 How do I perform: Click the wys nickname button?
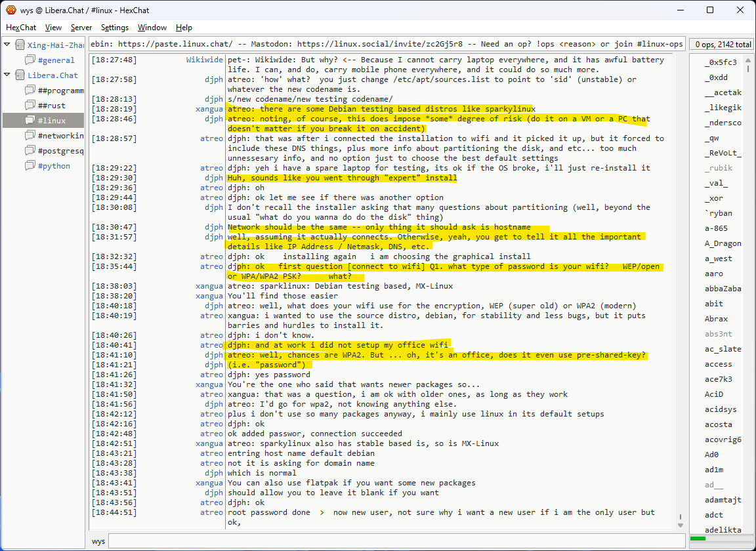coord(98,541)
